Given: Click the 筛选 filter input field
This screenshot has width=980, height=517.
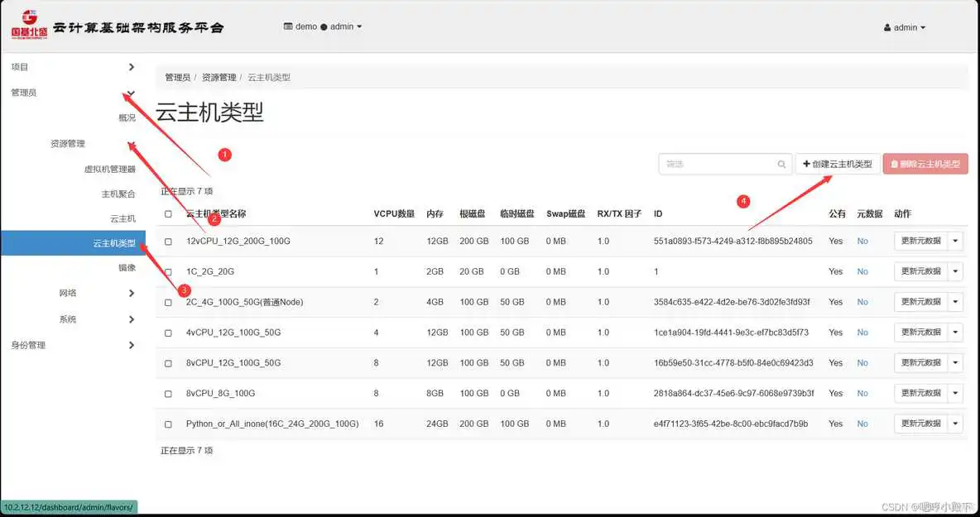Looking at the screenshot, I should (720, 163).
